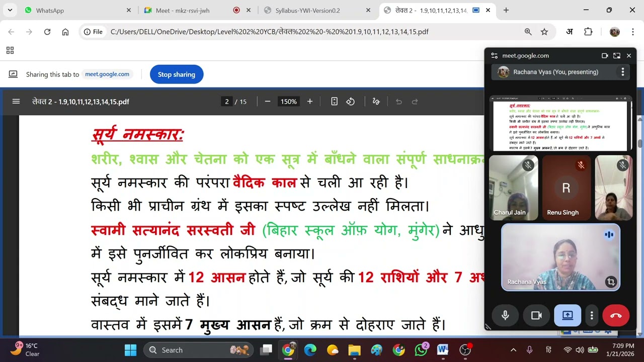
Task: Bookmark this tab with the star
Action: (x=544, y=32)
